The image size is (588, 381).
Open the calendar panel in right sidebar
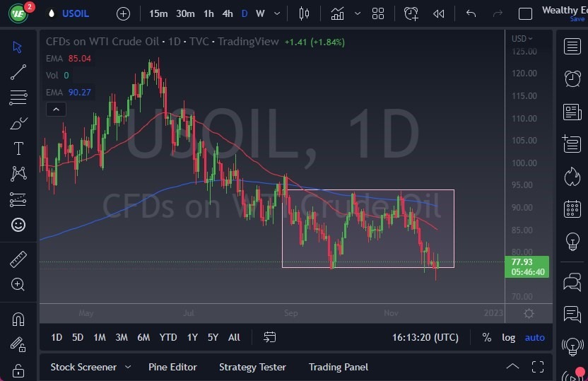point(572,209)
